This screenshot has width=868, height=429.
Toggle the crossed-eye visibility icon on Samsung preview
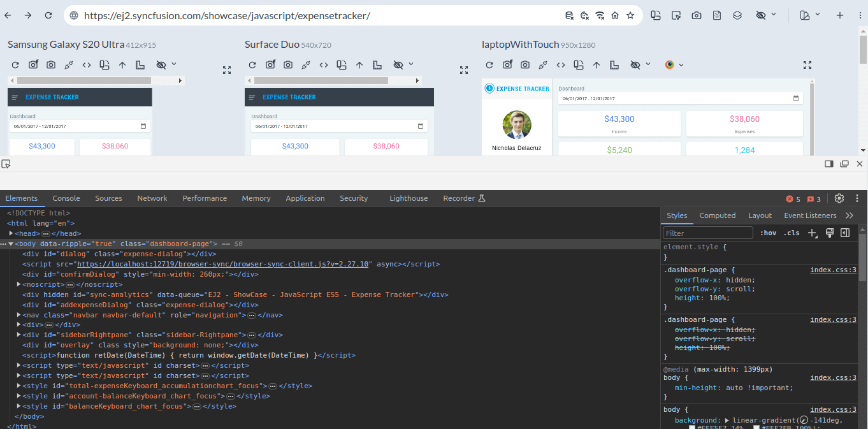pyautogui.click(x=161, y=65)
